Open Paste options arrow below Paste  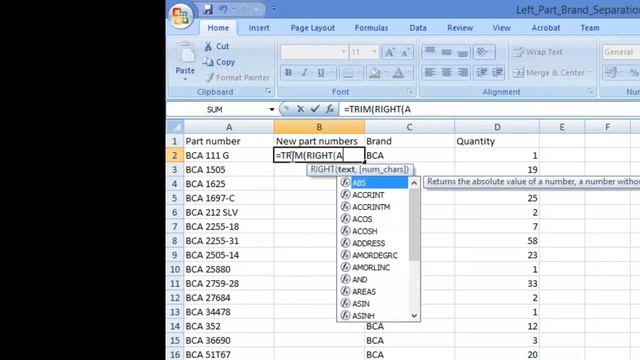185,79
